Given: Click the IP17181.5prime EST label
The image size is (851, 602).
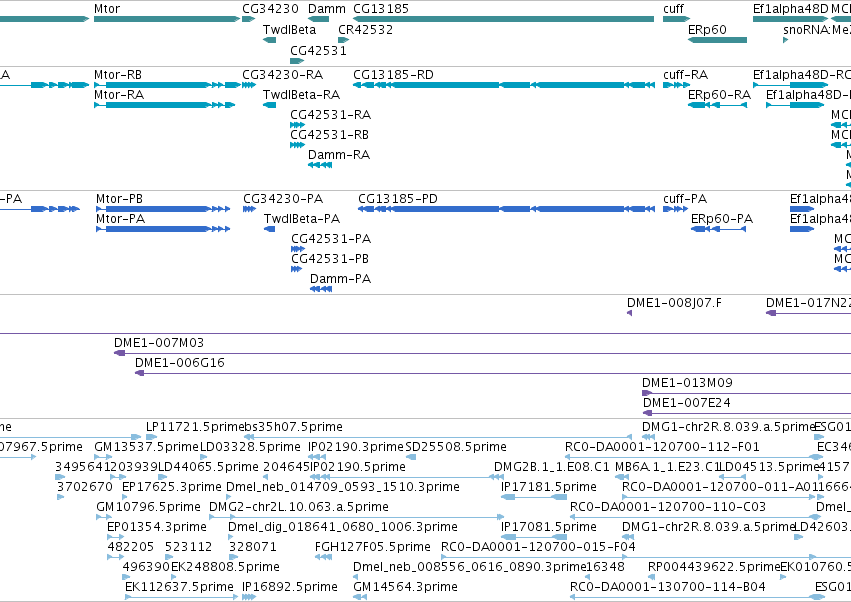Looking at the screenshot, I should (549, 487).
